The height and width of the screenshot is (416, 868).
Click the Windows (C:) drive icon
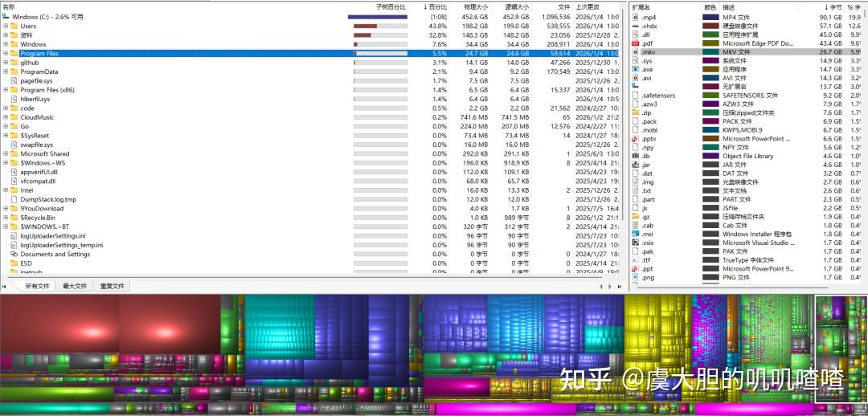point(6,17)
